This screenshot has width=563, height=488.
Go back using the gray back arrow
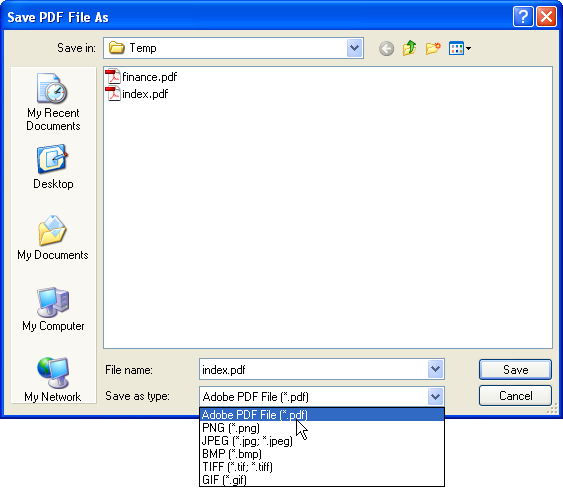click(386, 48)
